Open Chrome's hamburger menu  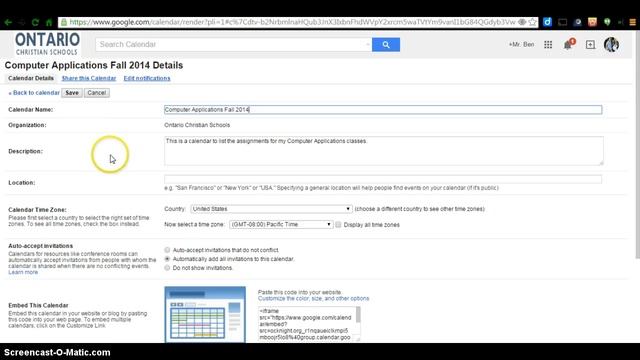632,22
